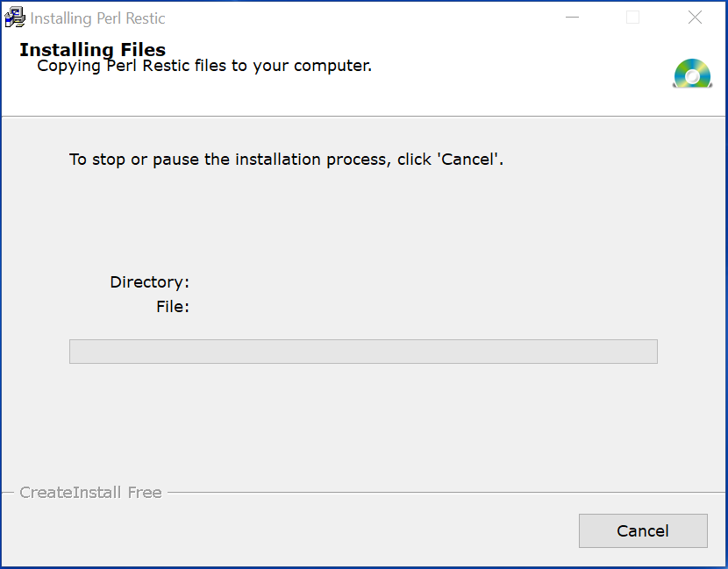The width and height of the screenshot is (728, 569).
Task: Click the 'Directory:' label
Action: 149,281
